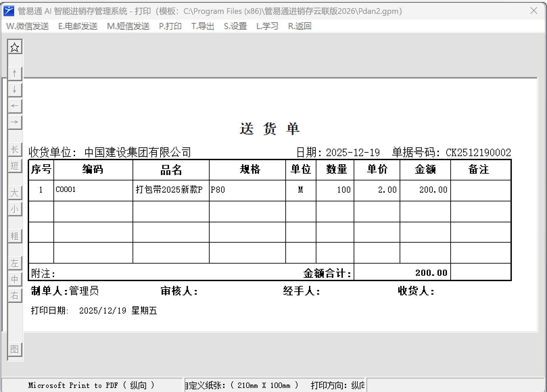Open the E.电邮发送 menu
The width and height of the screenshot is (547, 392).
[x=78, y=26]
